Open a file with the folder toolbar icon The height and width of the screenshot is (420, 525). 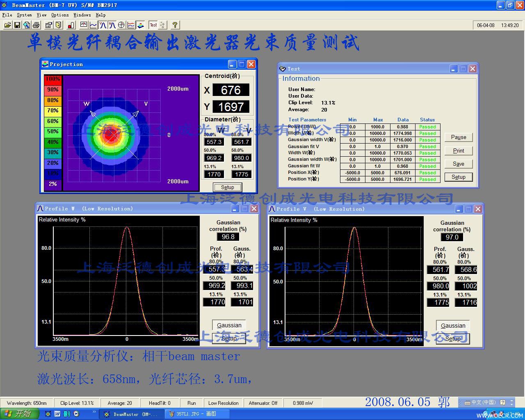(7, 25)
